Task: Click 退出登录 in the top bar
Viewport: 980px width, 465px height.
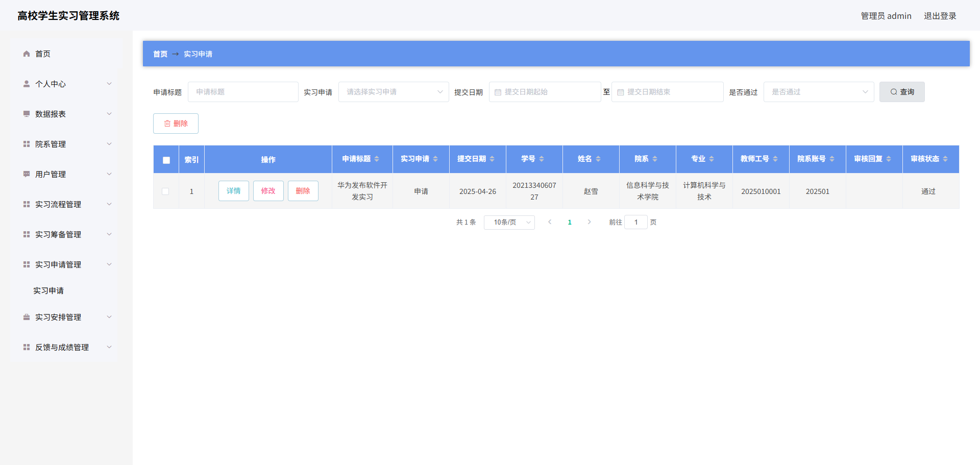Action: [x=940, y=16]
